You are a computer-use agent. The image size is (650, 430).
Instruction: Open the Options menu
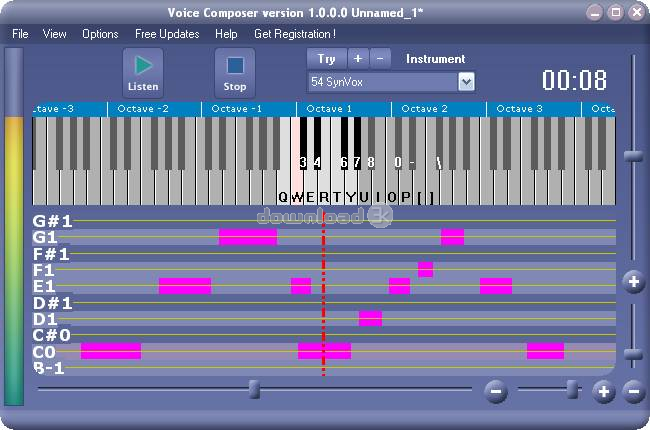click(x=100, y=34)
